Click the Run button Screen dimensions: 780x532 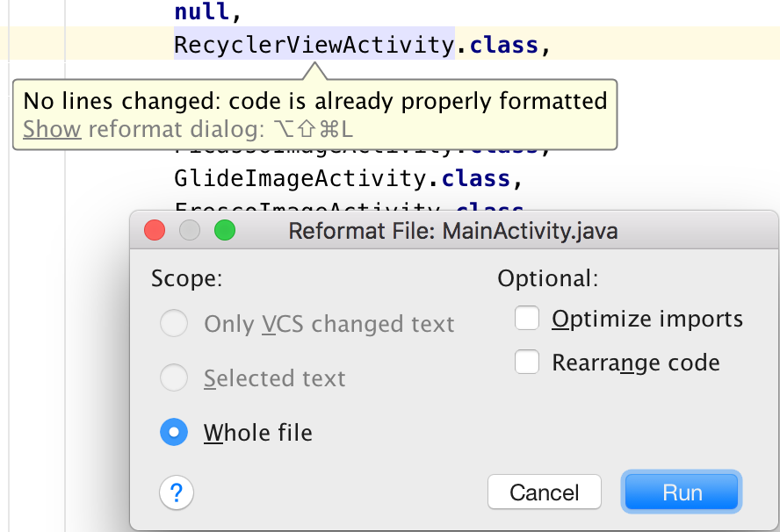point(682,492)
